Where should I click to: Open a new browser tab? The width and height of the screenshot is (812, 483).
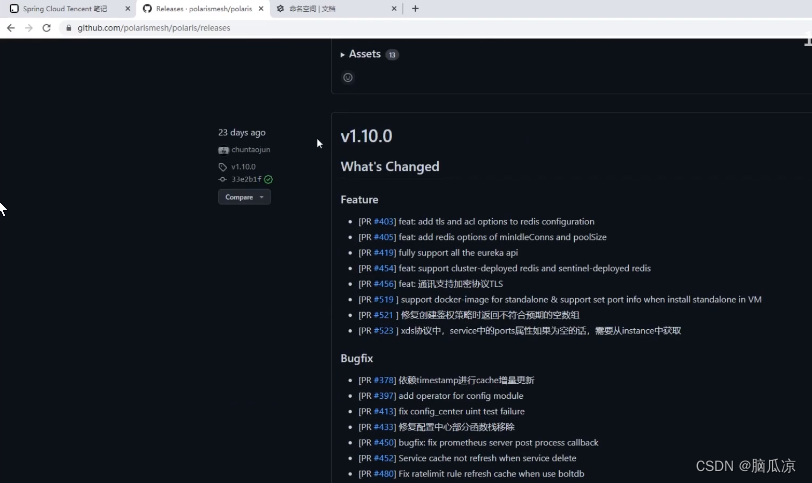pos(415,9)
